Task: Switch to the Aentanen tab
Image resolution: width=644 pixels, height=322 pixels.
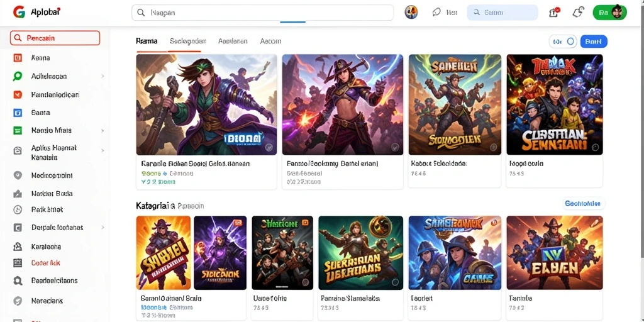Action: pyautogui.click(x=233, y=41)
